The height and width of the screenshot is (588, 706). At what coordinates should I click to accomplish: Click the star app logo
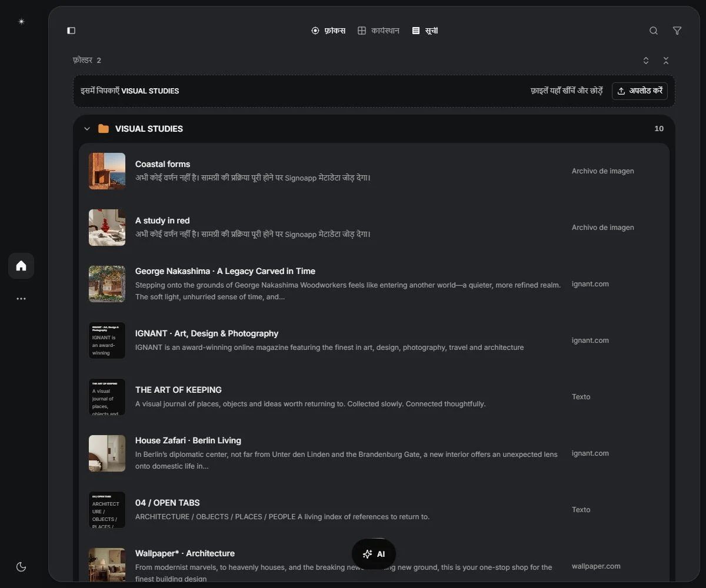[x=21, y=22]
